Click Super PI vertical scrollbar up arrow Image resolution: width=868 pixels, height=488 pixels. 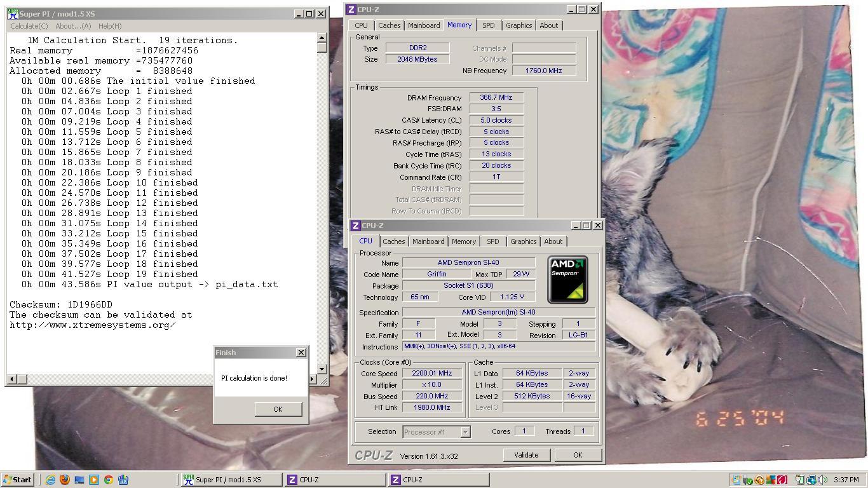point(322,37)
